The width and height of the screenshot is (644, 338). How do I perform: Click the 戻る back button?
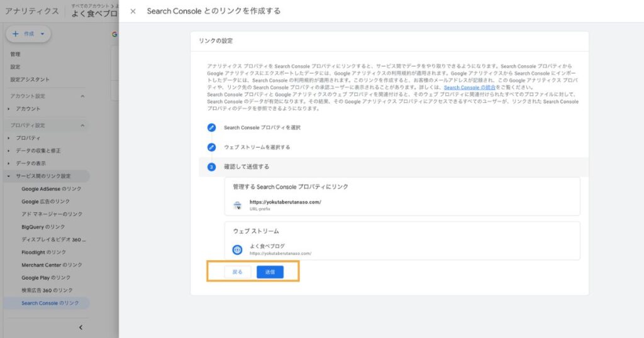pyautogui.click(x=237, y=272)
